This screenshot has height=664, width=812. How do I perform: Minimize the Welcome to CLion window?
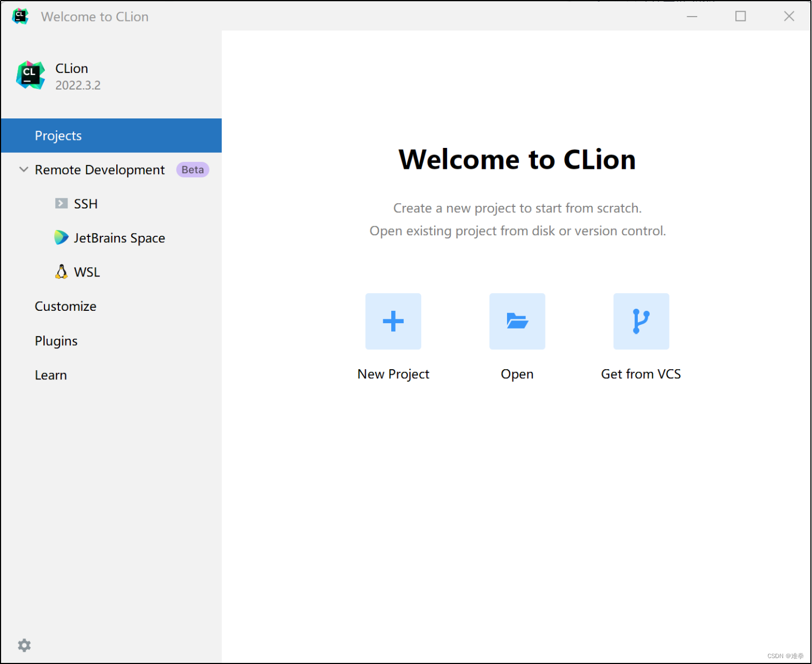point(692,16)
